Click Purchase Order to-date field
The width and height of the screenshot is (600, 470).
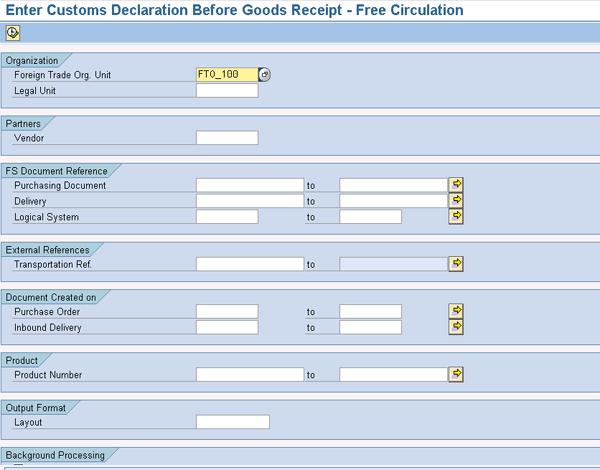tap(370, 312)
